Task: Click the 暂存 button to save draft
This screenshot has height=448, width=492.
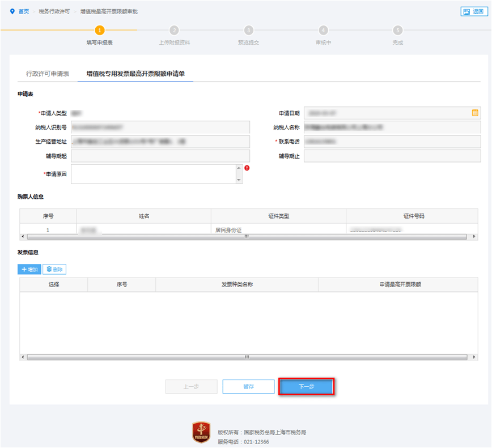Action: (x=248, y=386)
